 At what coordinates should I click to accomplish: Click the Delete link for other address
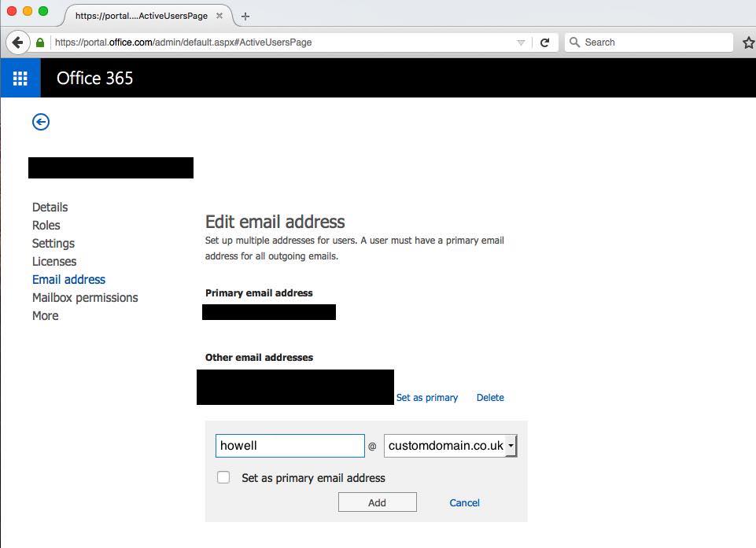tap(490, 398)
